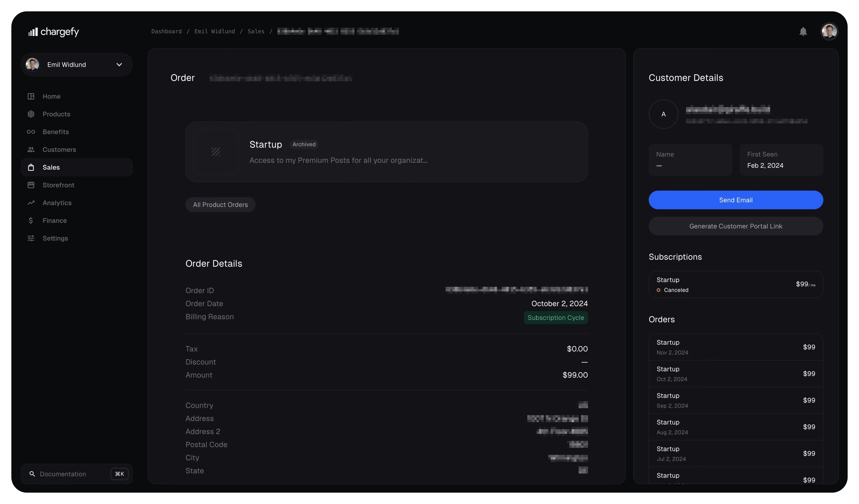Click the notification bell icon
The width and height of the screenshot is (859, 504).
(x=803, y=32)
